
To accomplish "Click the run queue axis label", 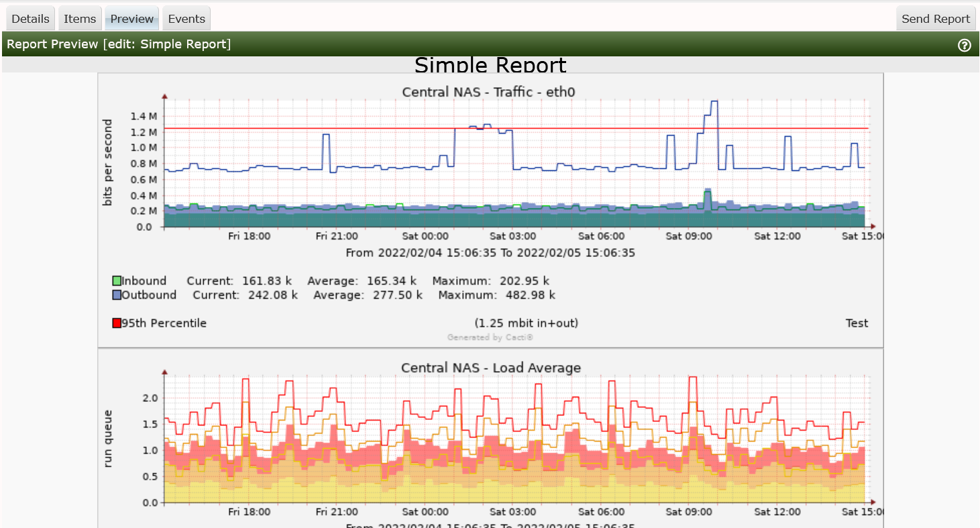I will tap(107, 438).
